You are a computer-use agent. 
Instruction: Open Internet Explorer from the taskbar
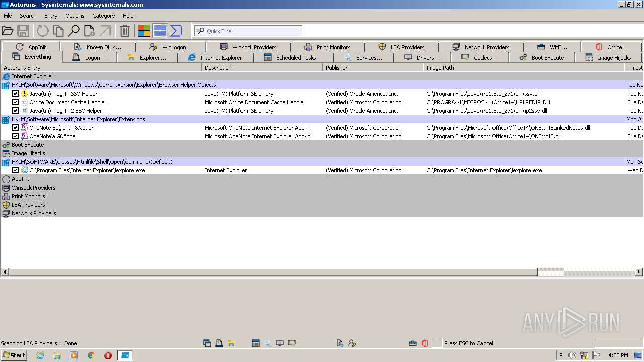40,355
